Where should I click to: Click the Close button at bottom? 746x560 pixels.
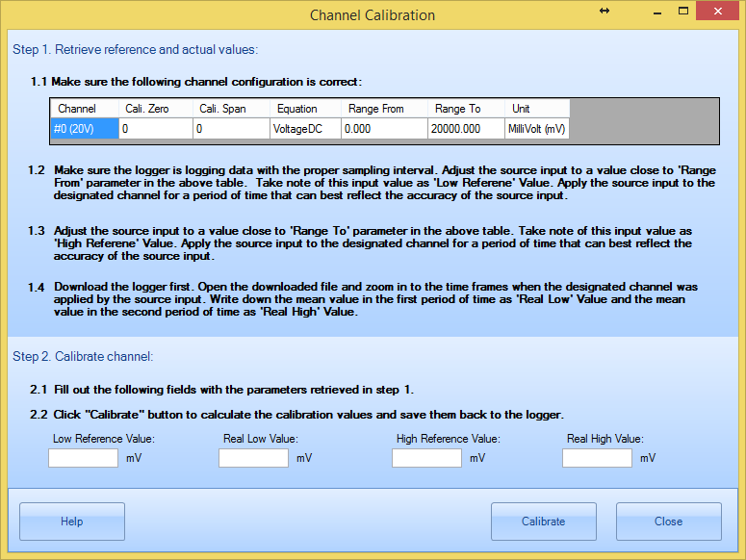(668, 522)
